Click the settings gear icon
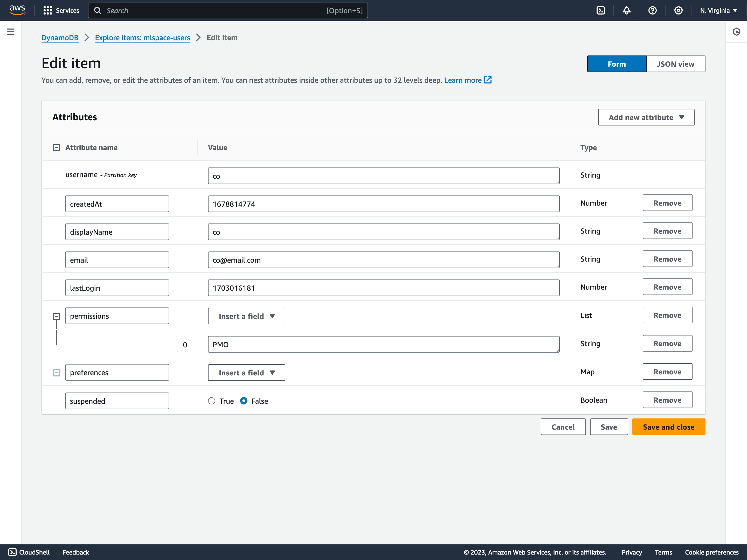 click(678, 10)
